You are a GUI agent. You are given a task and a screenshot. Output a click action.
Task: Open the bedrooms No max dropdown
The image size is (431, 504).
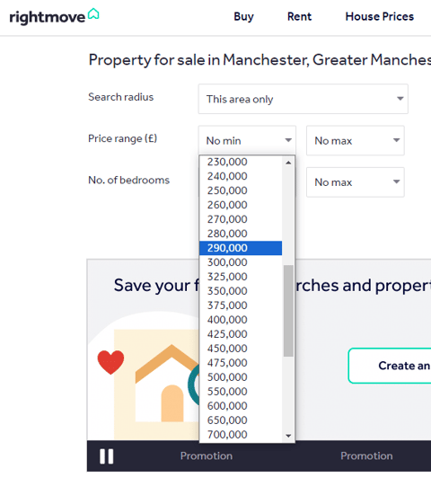point(356,182)
